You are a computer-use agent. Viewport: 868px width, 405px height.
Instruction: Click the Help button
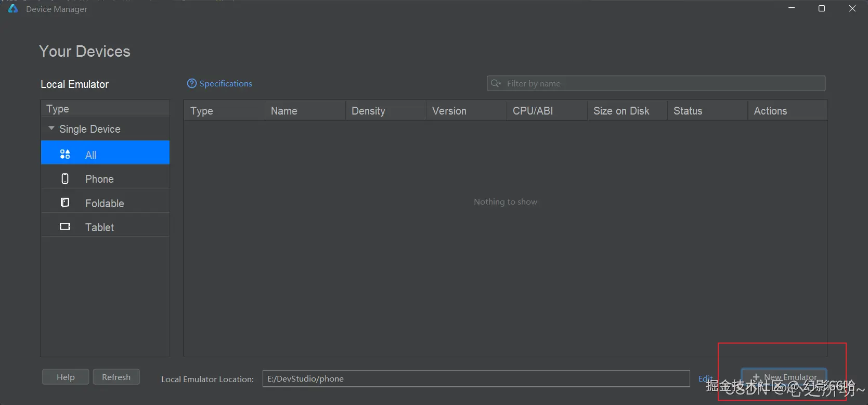[x=66, y=377]
